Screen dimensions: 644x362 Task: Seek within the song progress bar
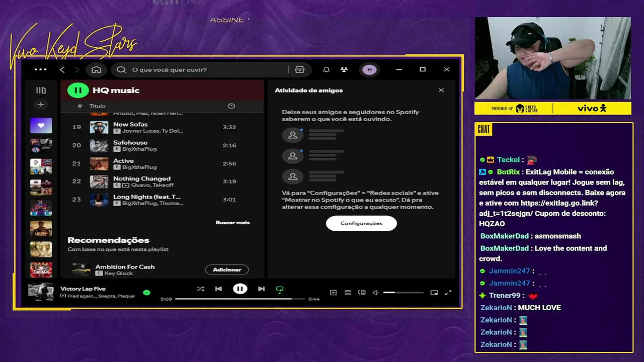(240, 299)
